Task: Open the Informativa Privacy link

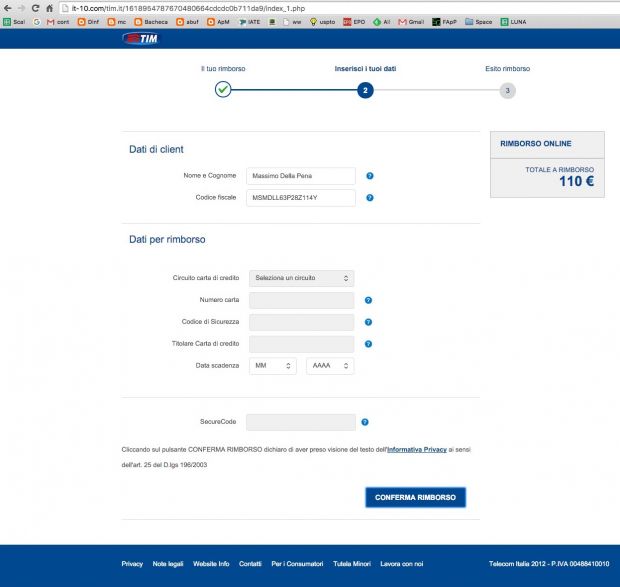Action: pyautogui.click(x=417, y=449)
